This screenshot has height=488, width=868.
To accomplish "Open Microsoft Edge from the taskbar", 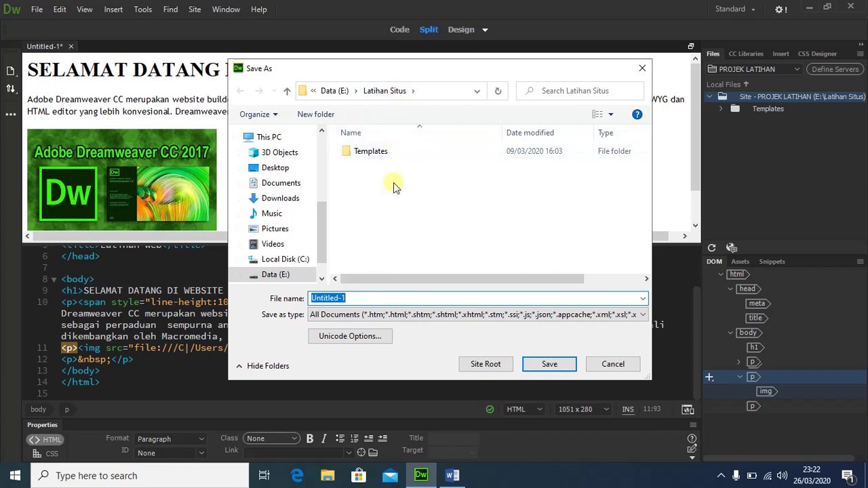I will 296,475.
